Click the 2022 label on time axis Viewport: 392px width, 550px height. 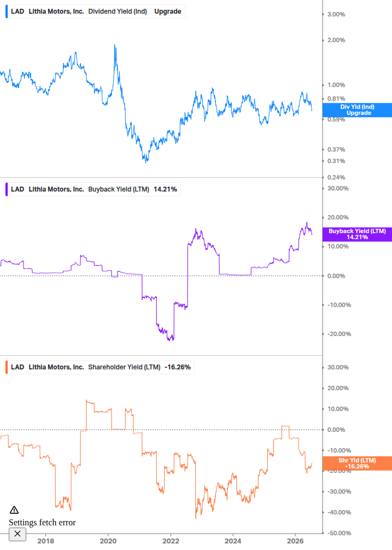171,541
